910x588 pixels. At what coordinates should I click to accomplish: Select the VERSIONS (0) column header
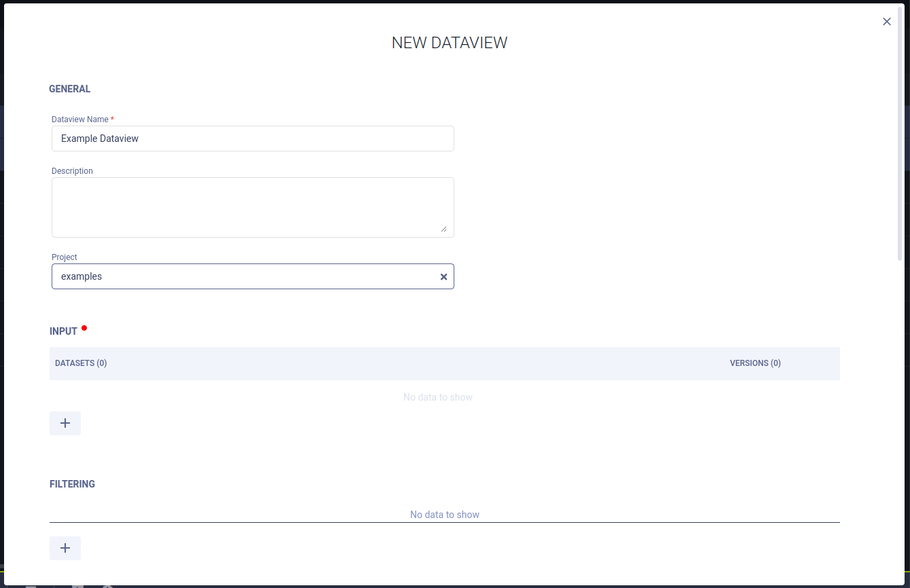755,363
